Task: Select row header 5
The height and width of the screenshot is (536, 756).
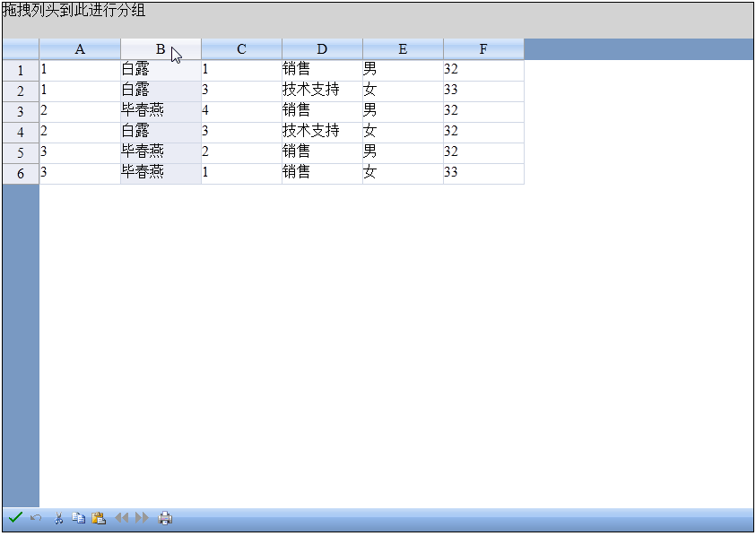Action: tap(21, 153)
